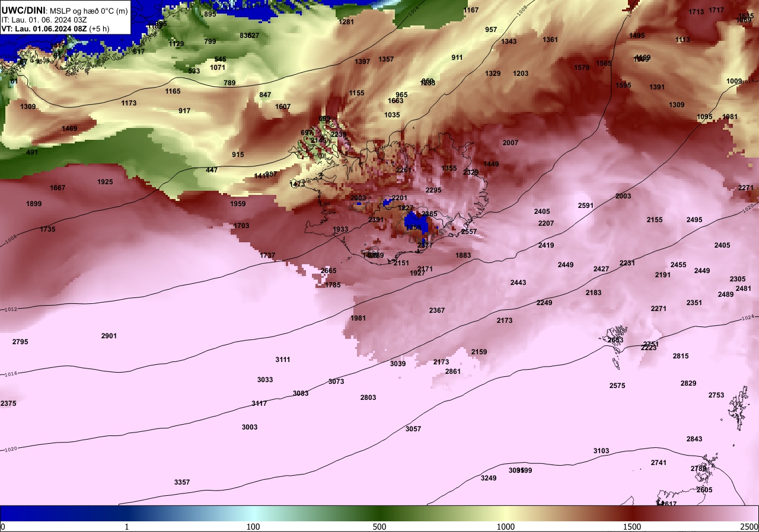
Task: Click the 2495 height value
Action: tap(694, 220)
